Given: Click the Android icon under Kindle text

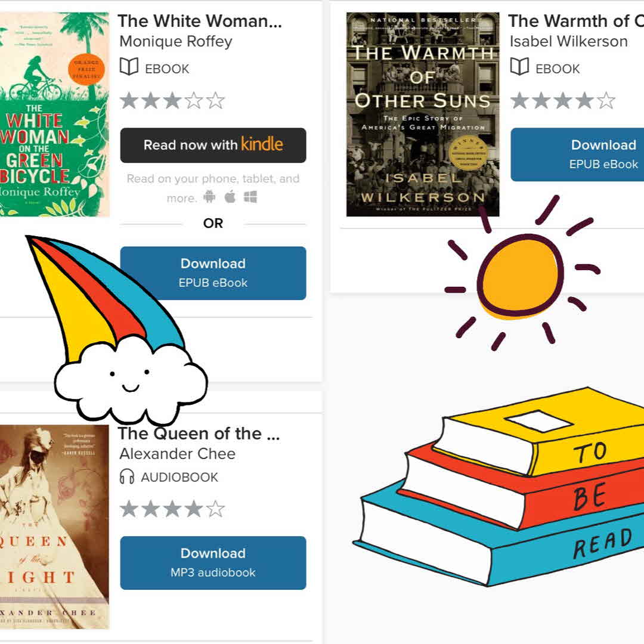Looking at the screenshot, I should (209, 197).
